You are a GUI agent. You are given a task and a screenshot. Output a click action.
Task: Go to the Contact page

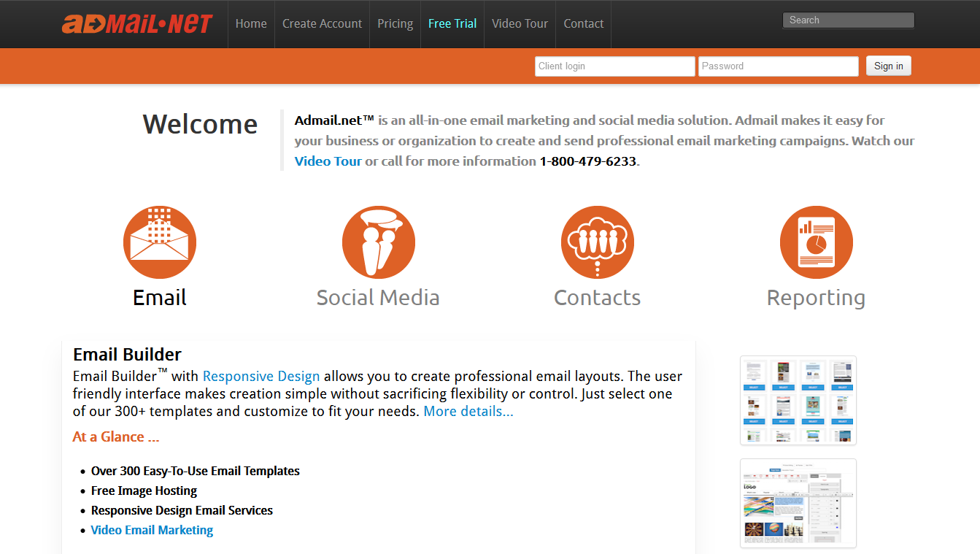pyautogui.click(x=583, y=24)
